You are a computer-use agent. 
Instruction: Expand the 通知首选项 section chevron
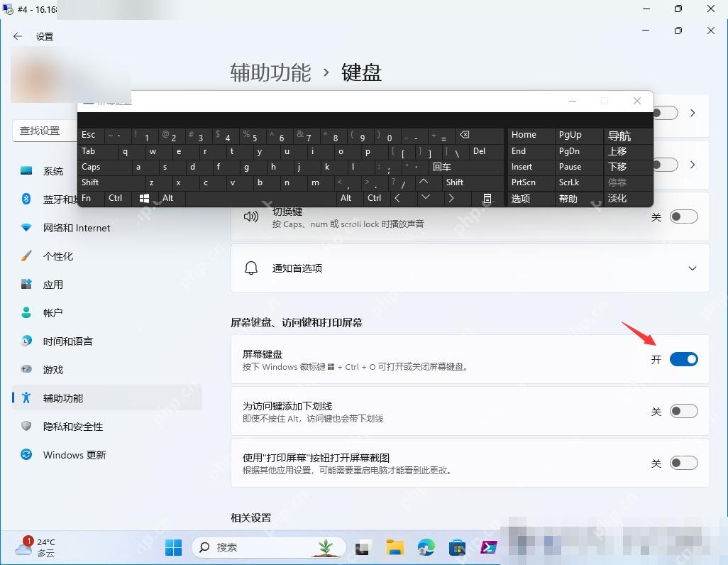coord(693,268)
